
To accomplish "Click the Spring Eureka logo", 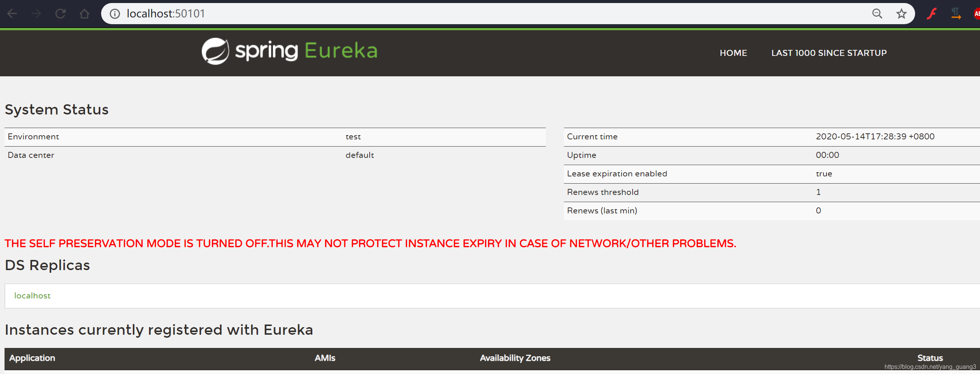I will click(289, 51).
